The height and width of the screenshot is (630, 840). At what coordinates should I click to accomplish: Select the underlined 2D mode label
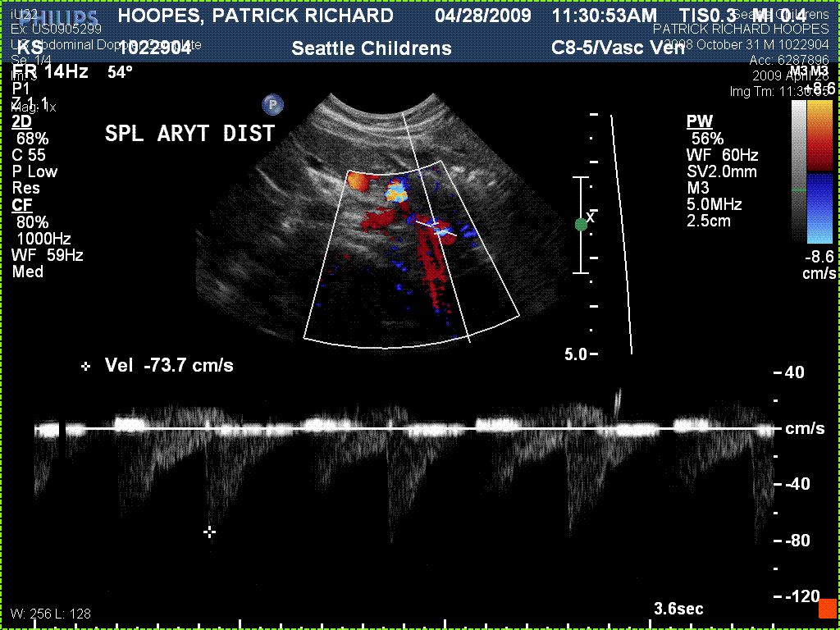(x=21, y=122)
